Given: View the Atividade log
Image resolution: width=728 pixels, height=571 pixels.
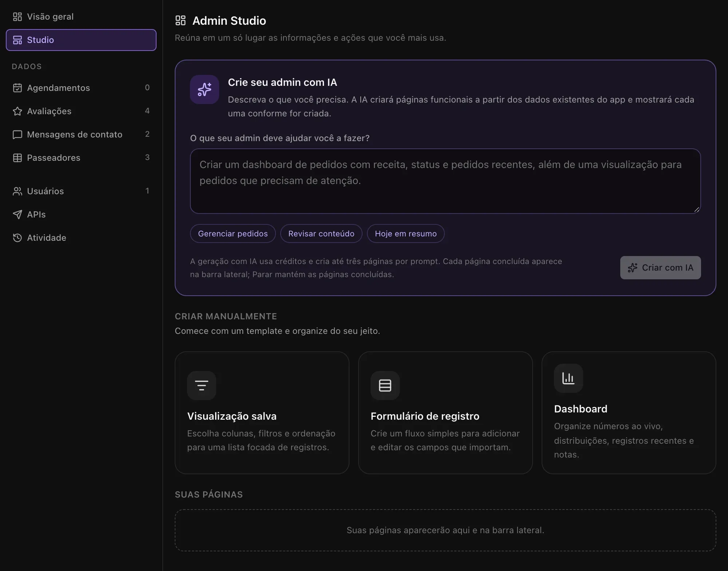Looking at the screenshot, I should tap(81, 238).
